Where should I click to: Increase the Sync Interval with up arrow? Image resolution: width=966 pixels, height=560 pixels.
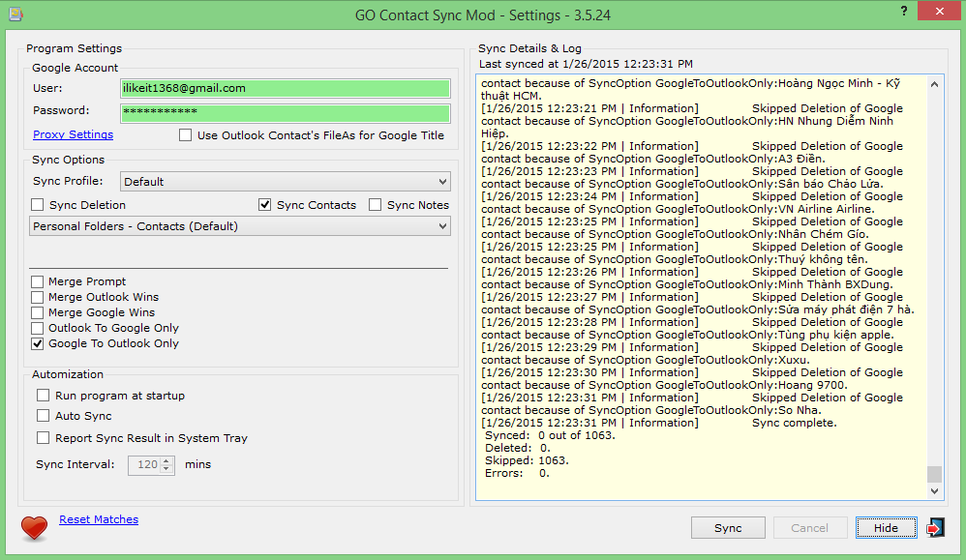click(x=166, y=460)
